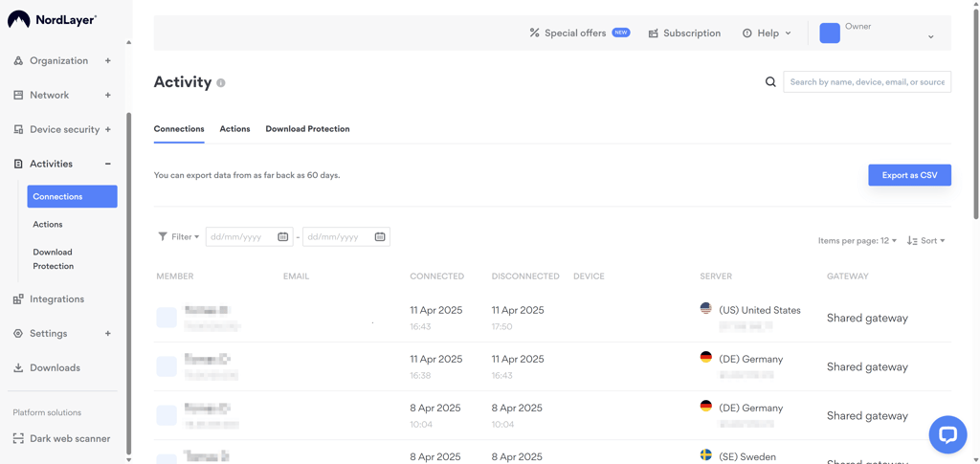
Task: Click the "(SE) Sweden" server cell
Action: pyautogui.click(x=747, y=456)
